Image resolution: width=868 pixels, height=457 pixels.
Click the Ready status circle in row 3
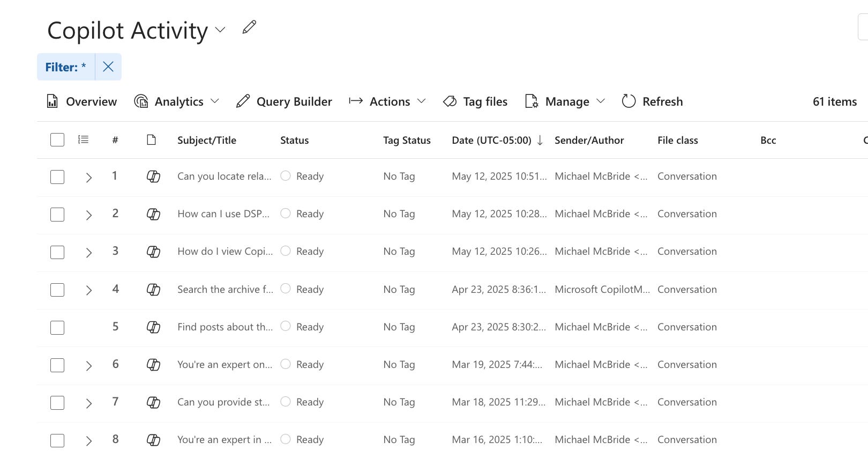[286, 250]
